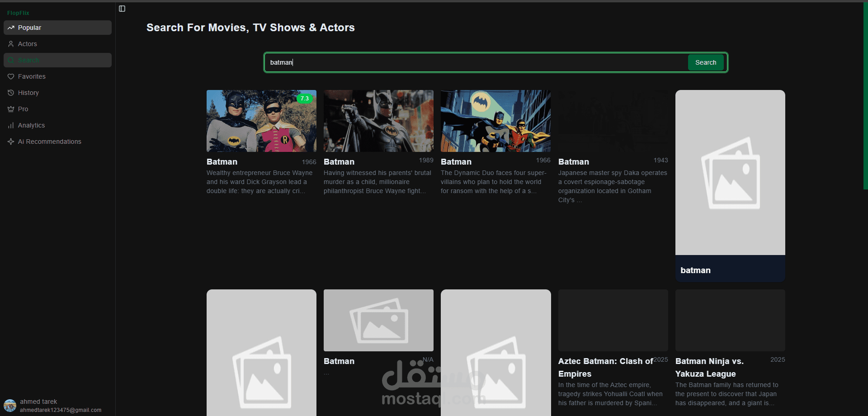Screen dimensions: 868x416
Task: Open the Analytics page
Action: coord(57,125)
